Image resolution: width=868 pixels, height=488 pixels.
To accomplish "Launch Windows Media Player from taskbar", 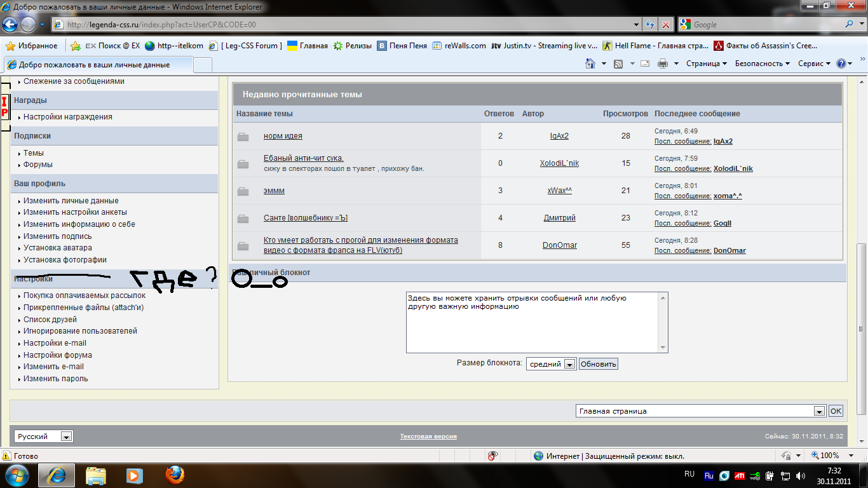I will [x=133, y=475].
